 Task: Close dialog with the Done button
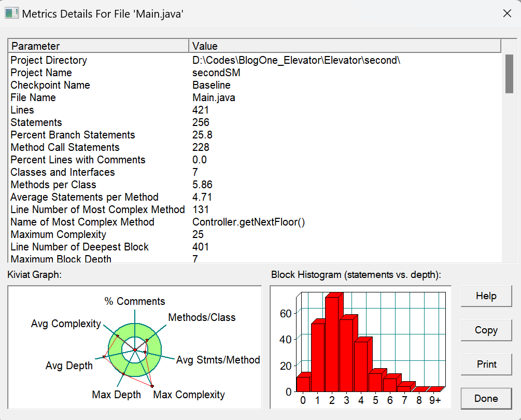[x=486, y=398]
